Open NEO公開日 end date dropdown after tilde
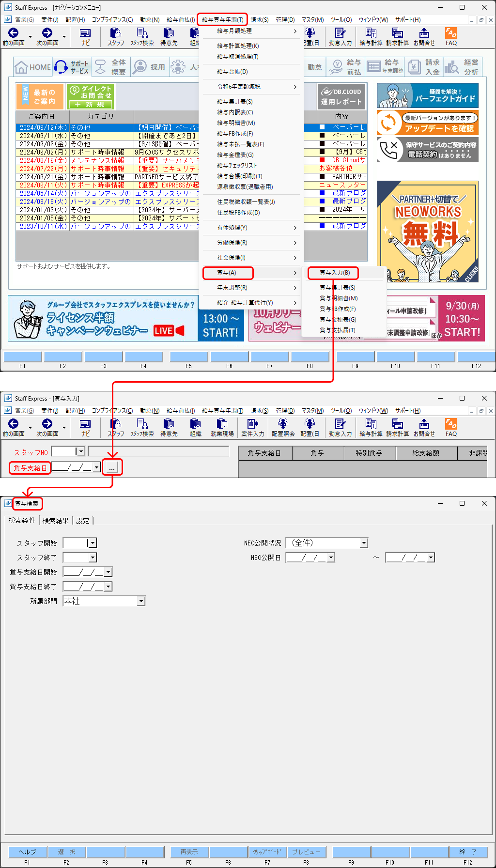Viewport: 496px width, 868px height. point(431,558)
